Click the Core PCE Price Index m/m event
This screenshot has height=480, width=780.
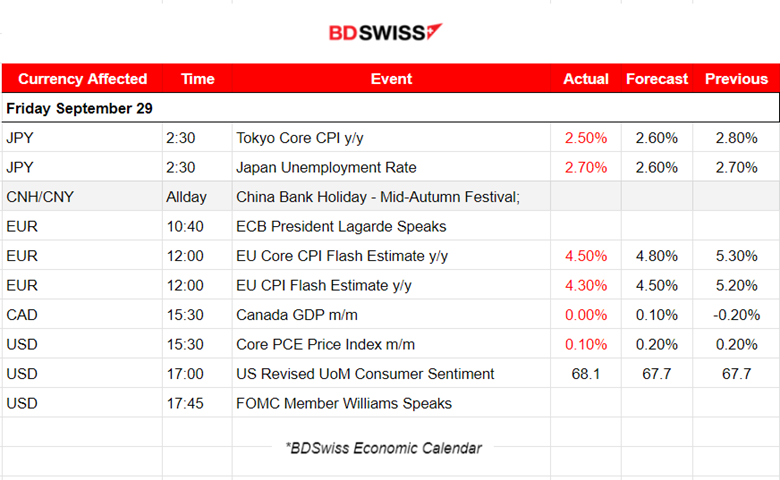click(325, 344)
